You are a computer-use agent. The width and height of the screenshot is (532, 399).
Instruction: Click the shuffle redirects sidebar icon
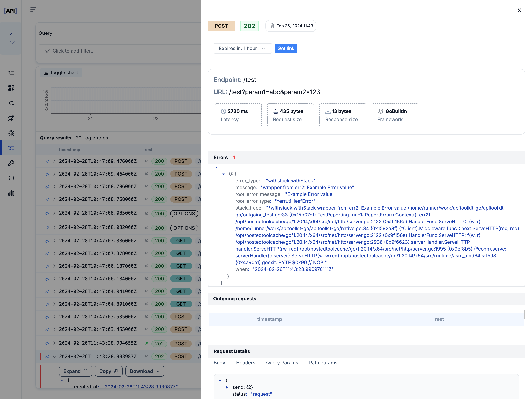click(11, 118)
